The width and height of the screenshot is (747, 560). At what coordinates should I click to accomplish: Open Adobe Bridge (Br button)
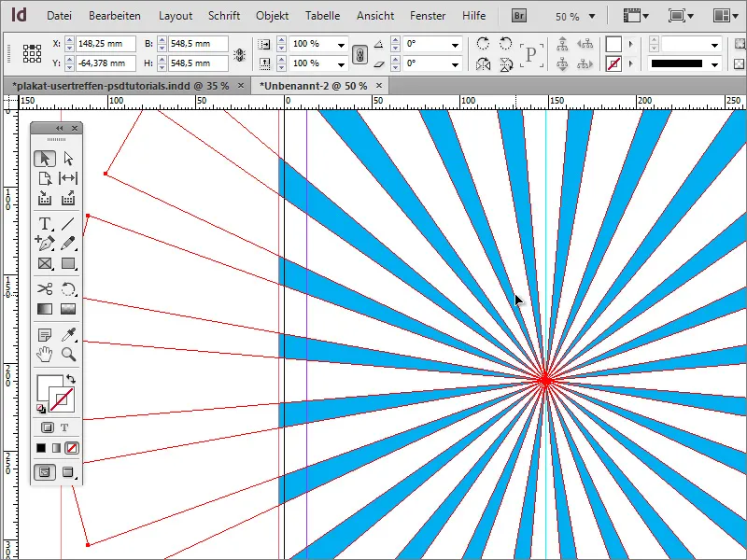tap(519, 16)
